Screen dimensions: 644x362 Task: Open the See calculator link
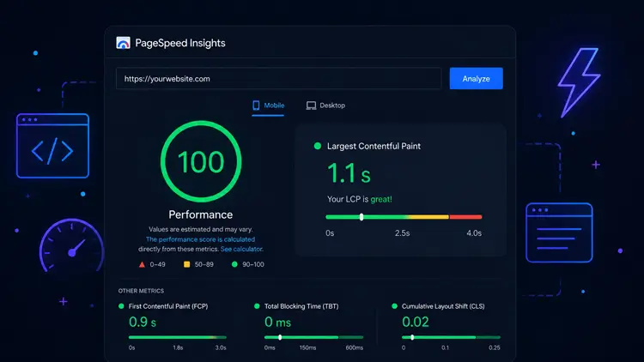click(241, 249)
